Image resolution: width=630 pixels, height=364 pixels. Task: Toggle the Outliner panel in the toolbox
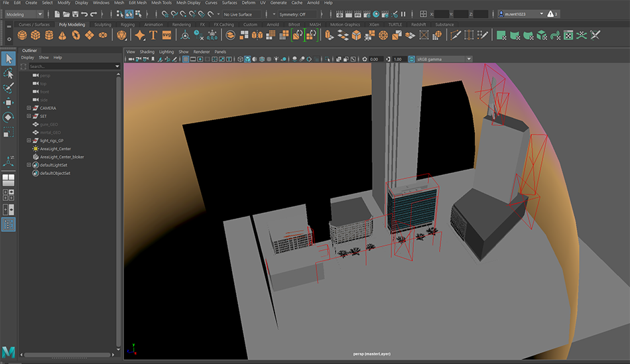click(9, 224)
